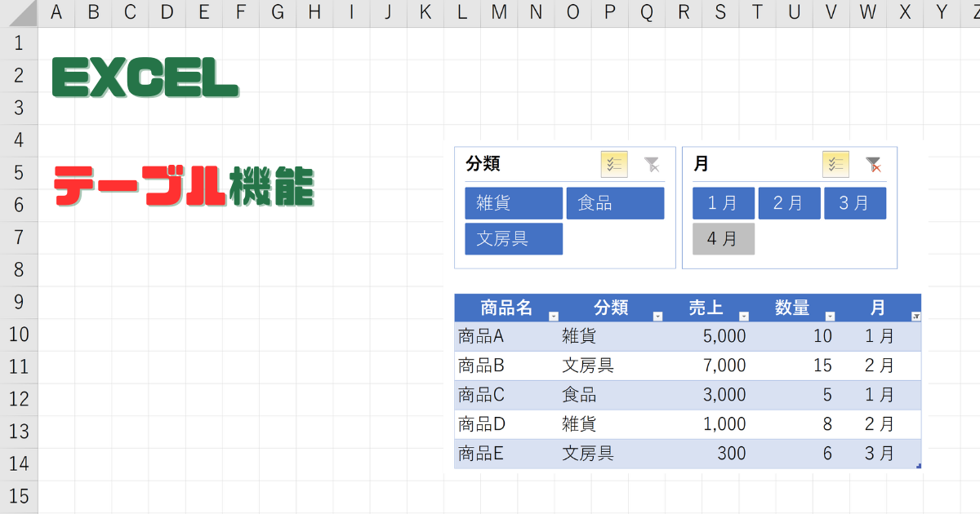
Task: Select row 15 by its header
Action: pyautogui.click(x=19, y=496)
